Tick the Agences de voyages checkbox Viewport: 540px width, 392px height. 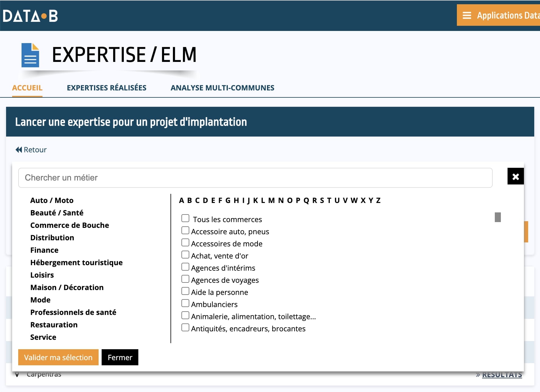tap(185, 279)
